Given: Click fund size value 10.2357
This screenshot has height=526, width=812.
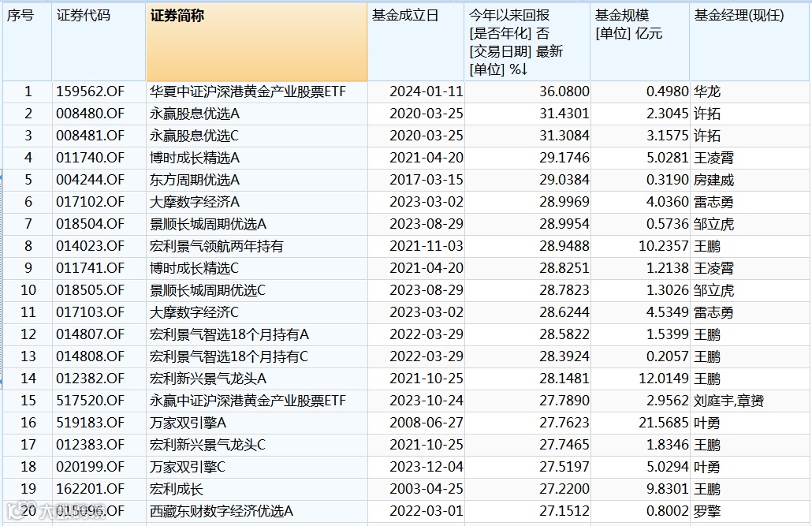Looking at the screenshot, I should [663, 245].
